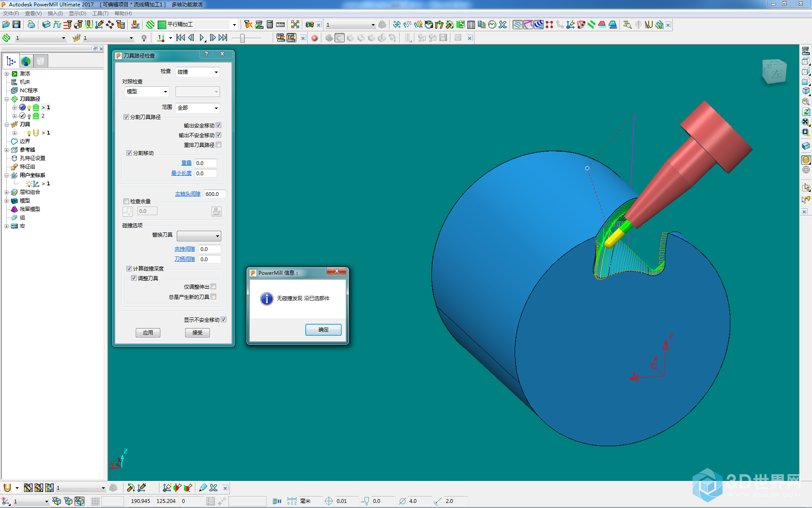The width and height of the screenshot is (812, 508).
Task: Click the ruler measure icon
Action: 280,25
